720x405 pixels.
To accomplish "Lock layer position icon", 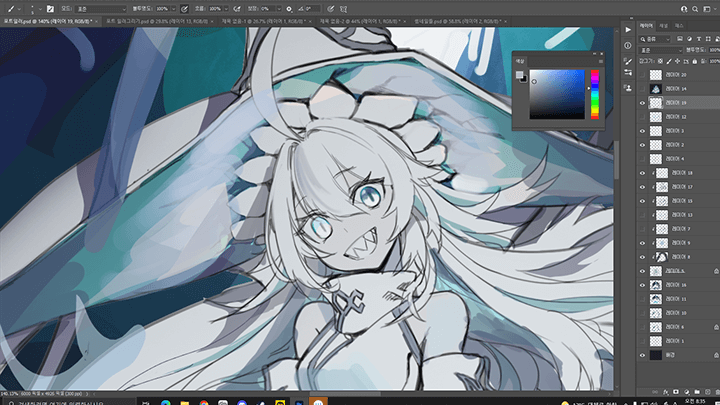I will click(678, 61).
